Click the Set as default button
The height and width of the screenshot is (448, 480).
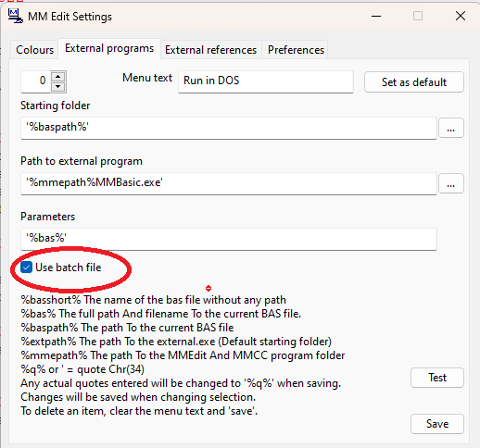pyautogui.click(x=414, y=82)
